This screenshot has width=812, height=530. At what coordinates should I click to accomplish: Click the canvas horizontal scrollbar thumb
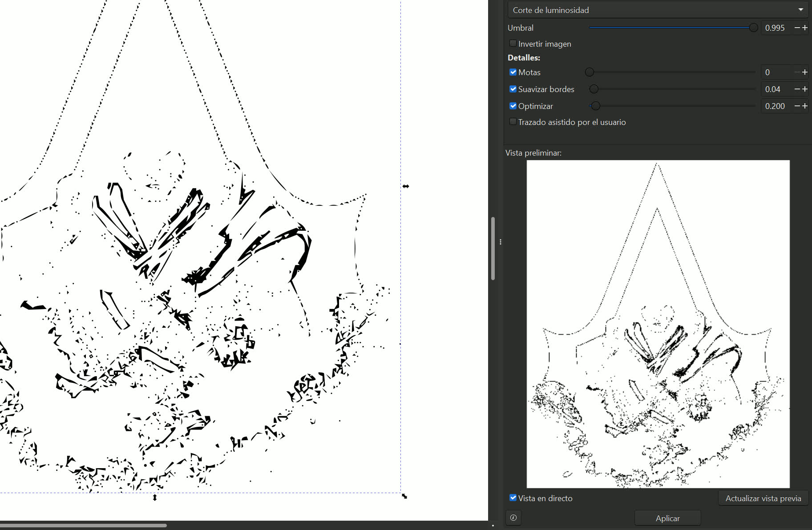click(83, 525)
